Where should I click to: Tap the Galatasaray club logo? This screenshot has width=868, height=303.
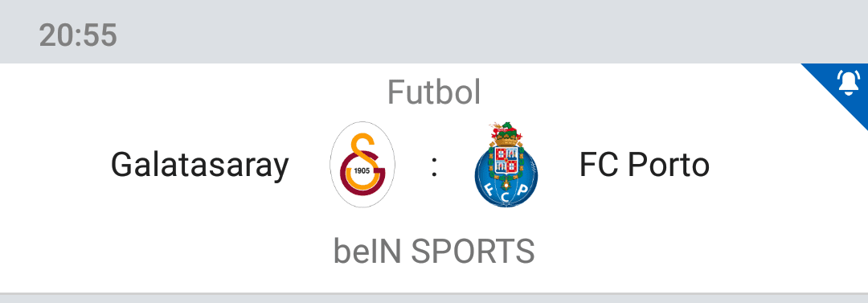tap(362, 165)
